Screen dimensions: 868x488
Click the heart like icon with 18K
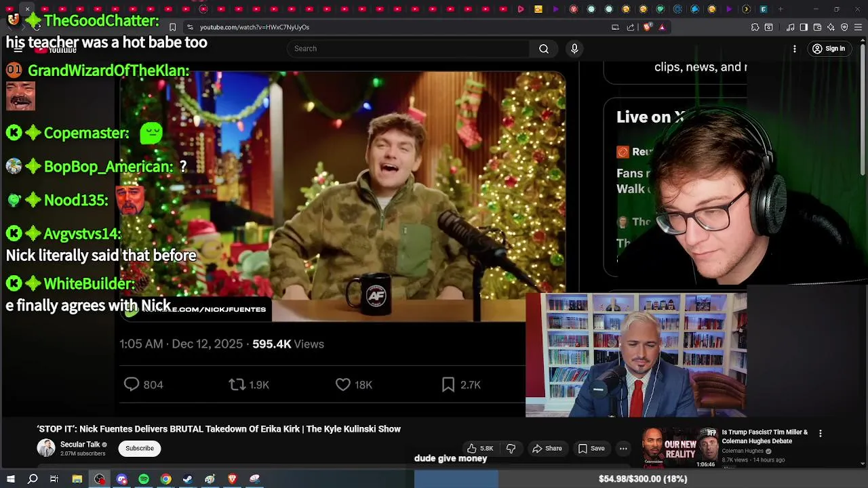click(343, 384)
